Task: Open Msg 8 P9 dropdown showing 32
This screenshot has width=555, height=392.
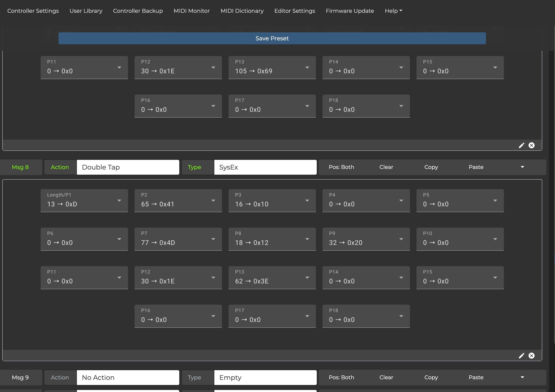Action: pos(366,239)
